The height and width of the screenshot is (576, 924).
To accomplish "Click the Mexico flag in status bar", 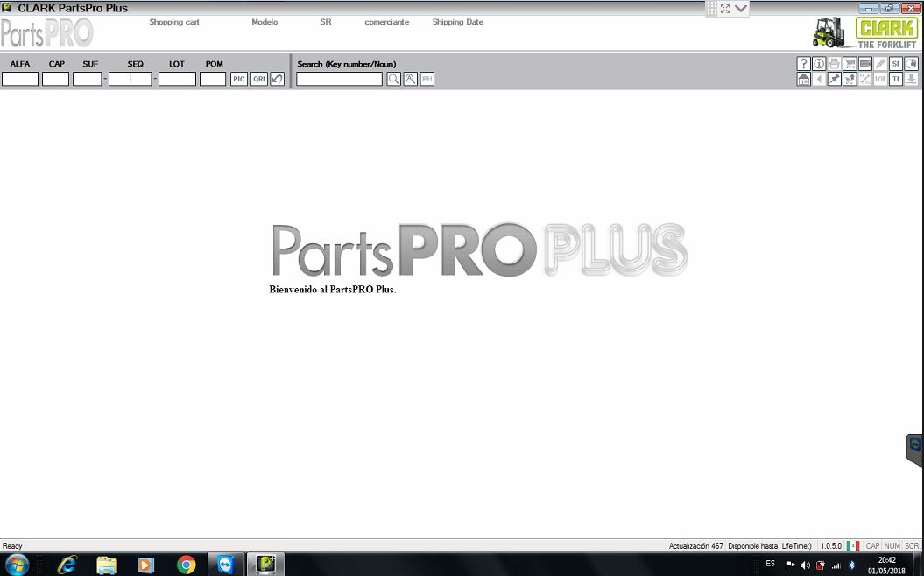I will pos(853,546).
